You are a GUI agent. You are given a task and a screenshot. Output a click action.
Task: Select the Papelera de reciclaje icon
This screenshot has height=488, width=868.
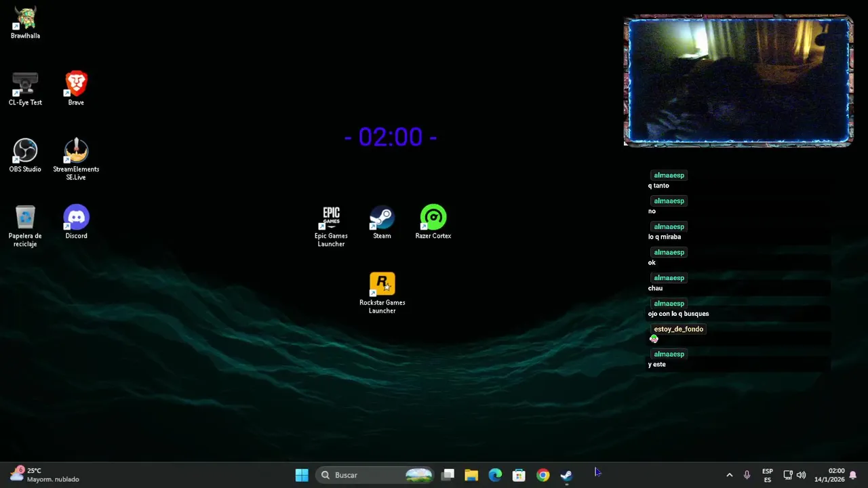[x=25, y=226]
